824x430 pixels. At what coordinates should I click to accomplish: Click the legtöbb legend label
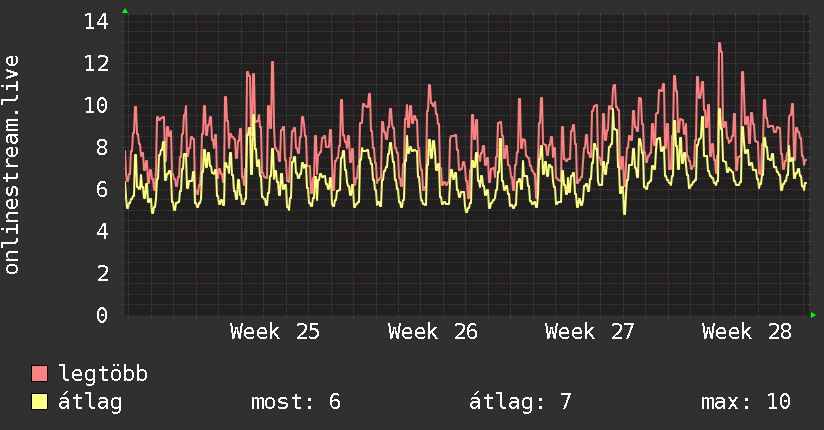[x=103, y=374]
